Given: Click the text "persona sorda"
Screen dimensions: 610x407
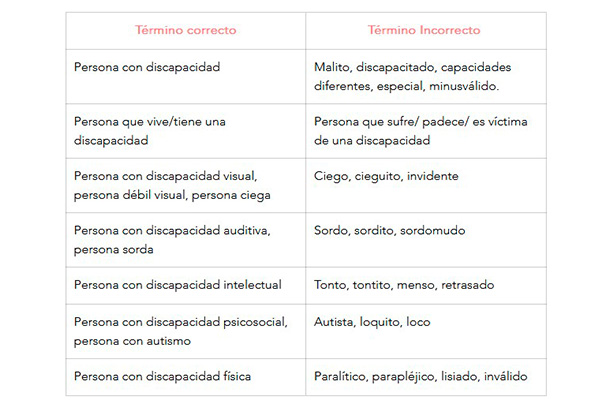Looking at the screenshot, I should [x=110, y=250].
